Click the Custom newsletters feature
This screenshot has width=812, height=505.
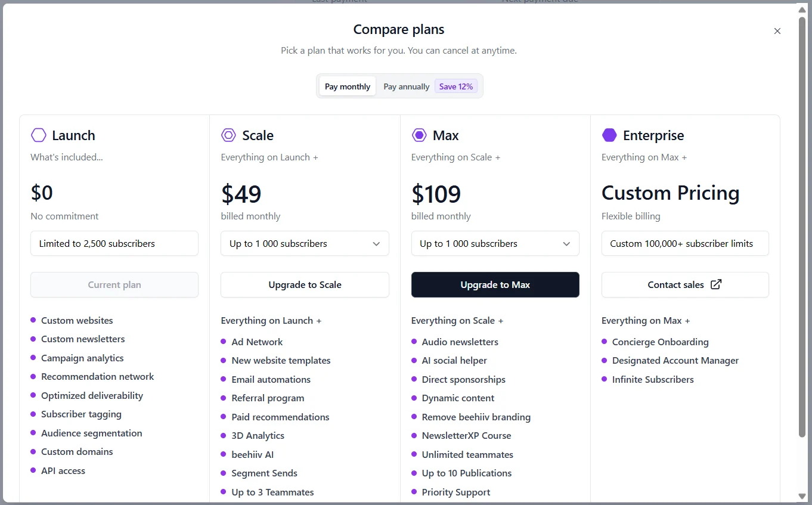pyautogui.click(x=83, y=339)
